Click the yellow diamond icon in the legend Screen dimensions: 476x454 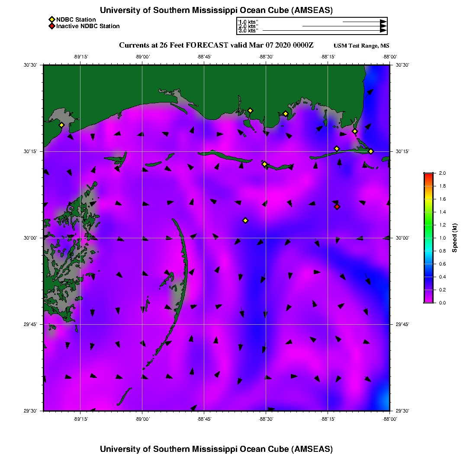coord(51,19)
